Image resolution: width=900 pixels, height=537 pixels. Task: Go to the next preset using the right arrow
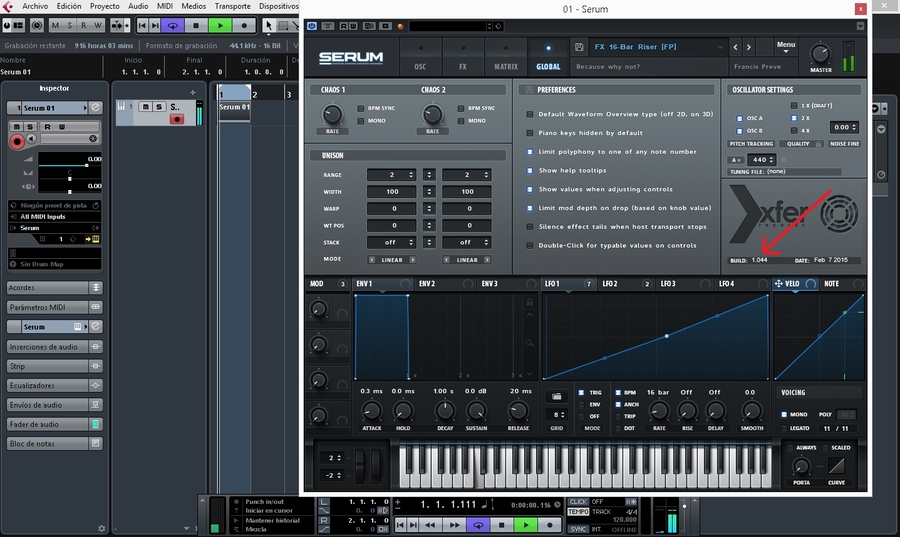point(750,47)
